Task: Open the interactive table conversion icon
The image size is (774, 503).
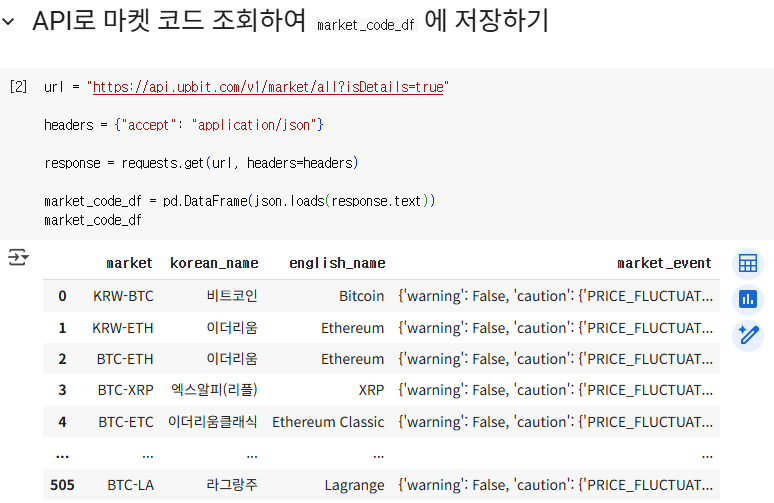Action: click(x=747, y=263)
